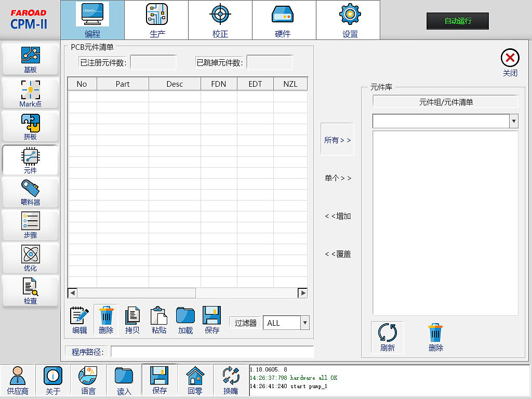Screen dimensions: 532x399
Task: Switch to the 生产 production tab
Action: click(x=156, y=20)
